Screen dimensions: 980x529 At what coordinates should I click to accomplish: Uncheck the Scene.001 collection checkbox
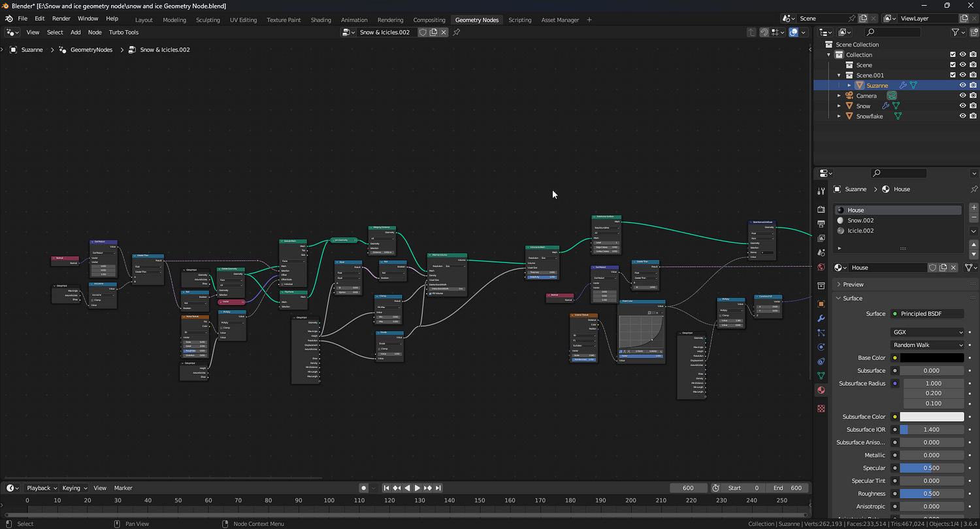[953, 75]
